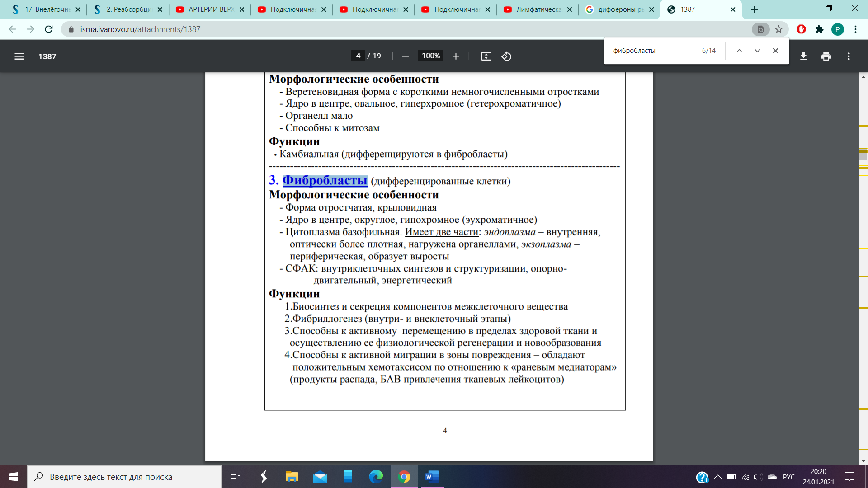
Task: Close the 1387 tab
Action: click(x=732, y=9)
